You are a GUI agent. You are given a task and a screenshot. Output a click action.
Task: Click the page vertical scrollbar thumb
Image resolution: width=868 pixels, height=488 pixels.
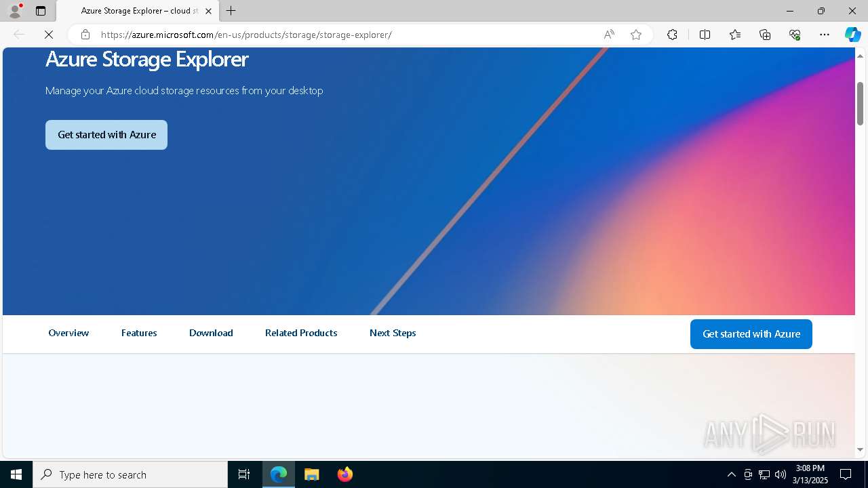[861, 103]
